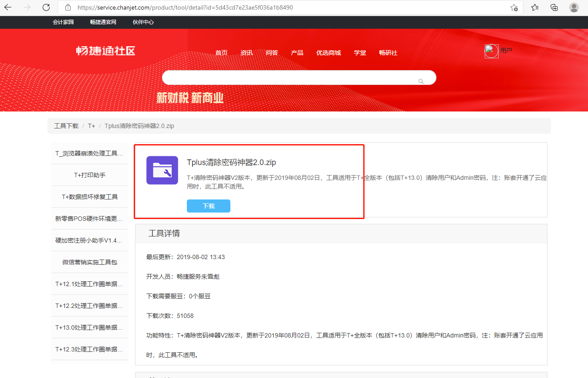588x378 pixels.
Task: Open T+数据损坏修复工具 sidebar item
Action: coord(90,197)
